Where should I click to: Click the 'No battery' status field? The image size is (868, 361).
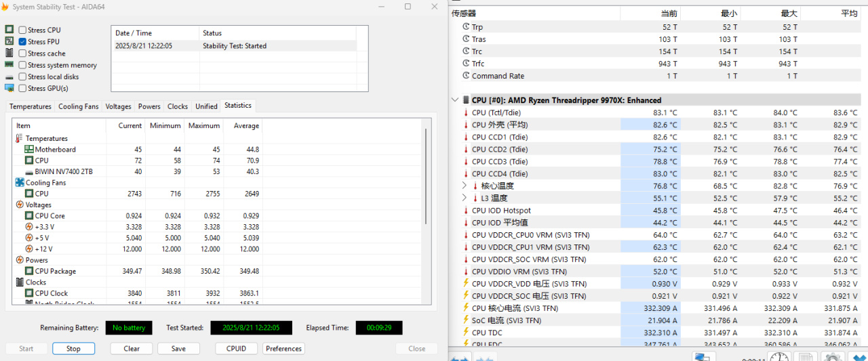[129, 328]
